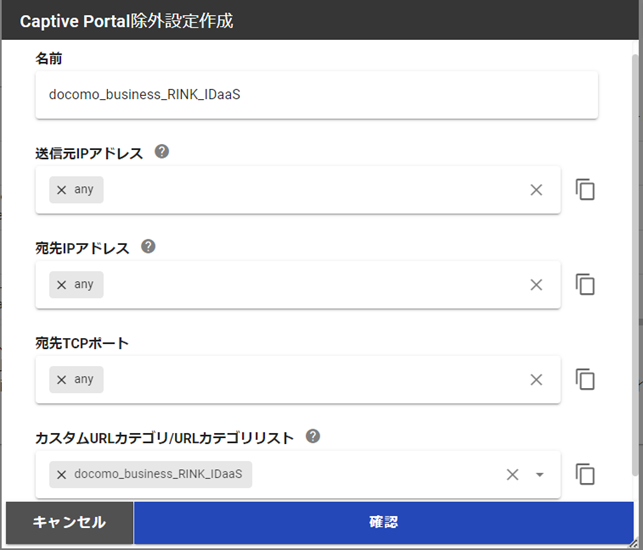Remove the any chip in 宛先TCPポート
This screenshot has width=643, height=550.
pos(62,380)
